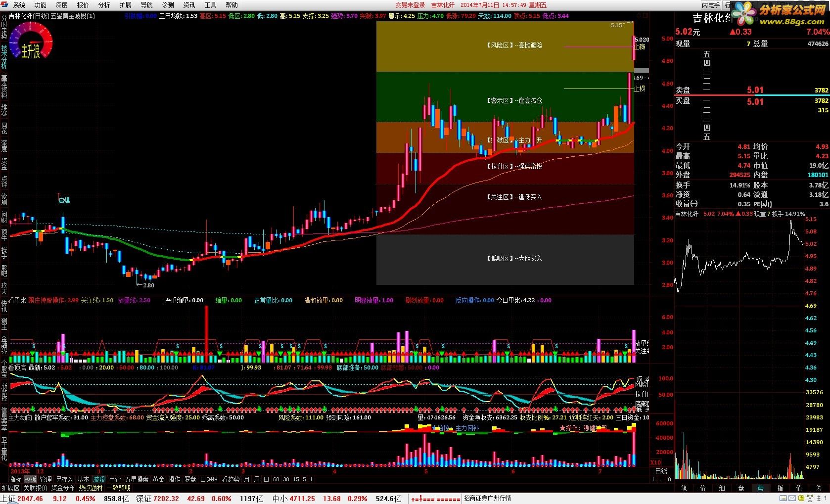Switch chart period to 日

click(x=266, y=479)
